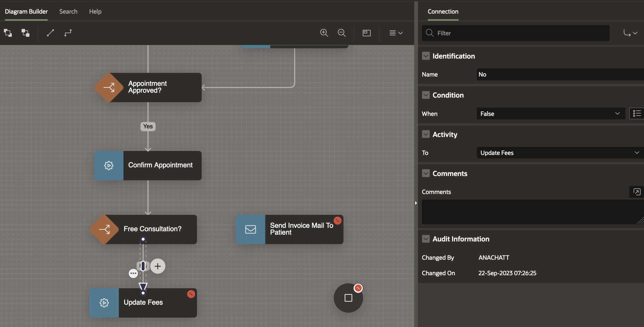Screen dimensions: 644x327
Task: Click the straight connector line tool
Action: point(50,33)
